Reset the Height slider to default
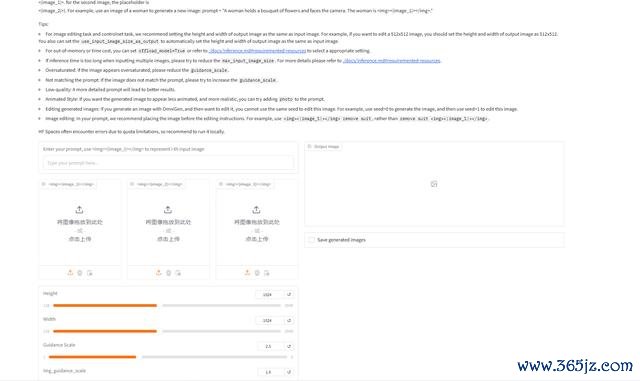 [289, 294]
